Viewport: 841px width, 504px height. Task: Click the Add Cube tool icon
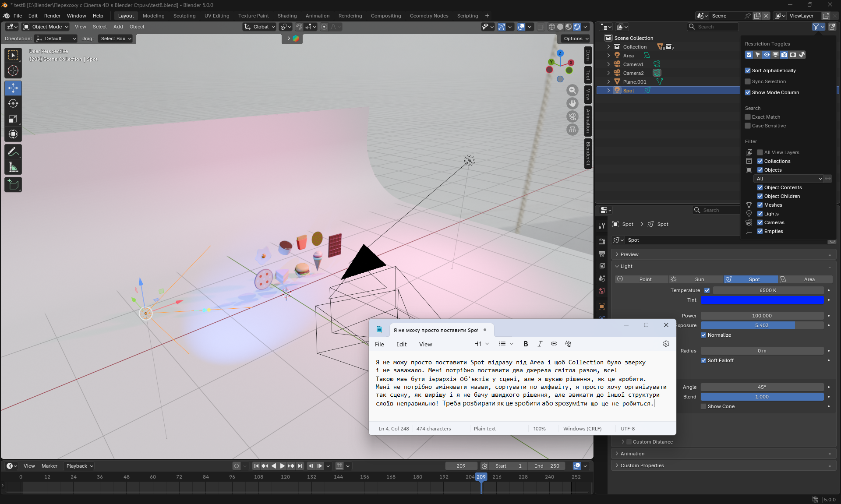click(13, 185)
